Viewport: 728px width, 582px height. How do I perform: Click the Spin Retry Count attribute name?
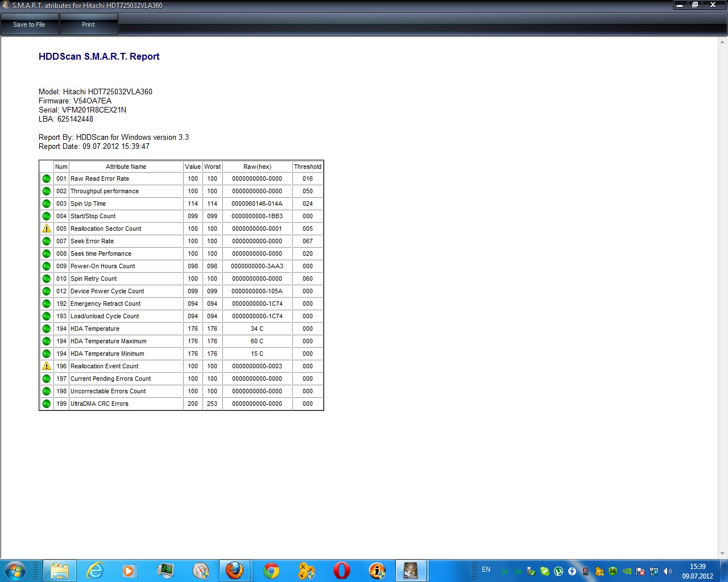(93, 278)
